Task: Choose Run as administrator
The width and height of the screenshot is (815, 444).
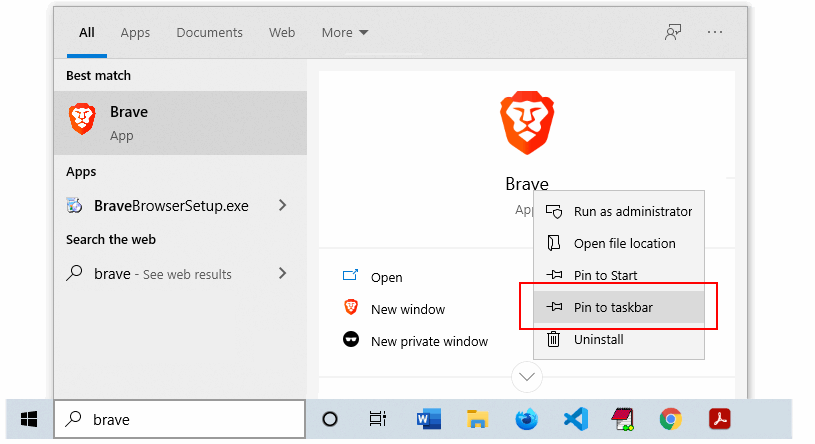Action: [x=619, y=212]
